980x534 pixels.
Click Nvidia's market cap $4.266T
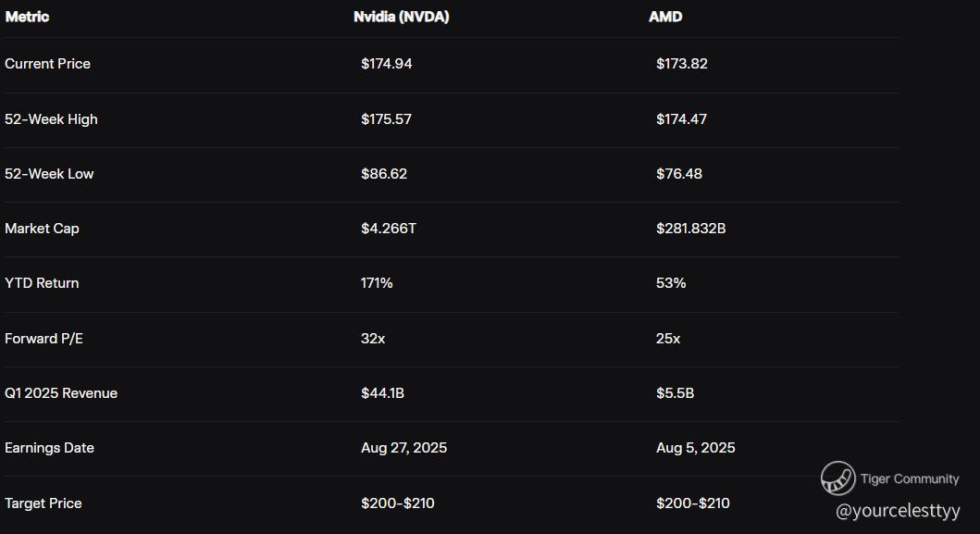388,229
